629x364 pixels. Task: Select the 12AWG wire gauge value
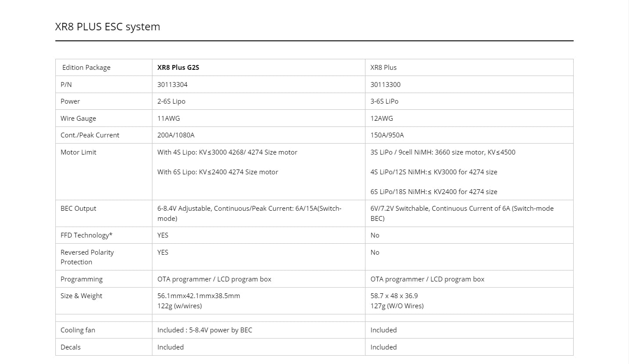[x=382, y=119]
